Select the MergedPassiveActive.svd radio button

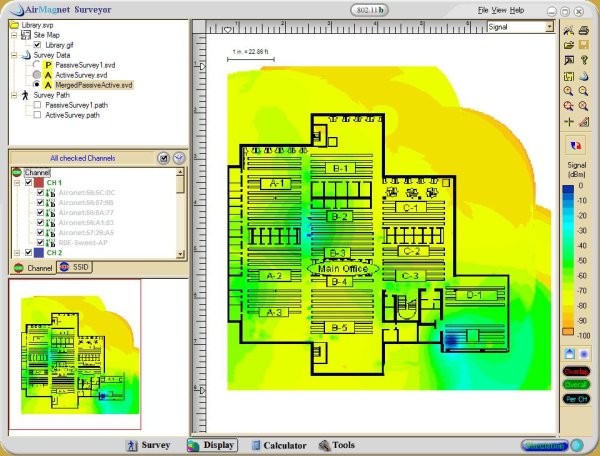click(37, 84)
